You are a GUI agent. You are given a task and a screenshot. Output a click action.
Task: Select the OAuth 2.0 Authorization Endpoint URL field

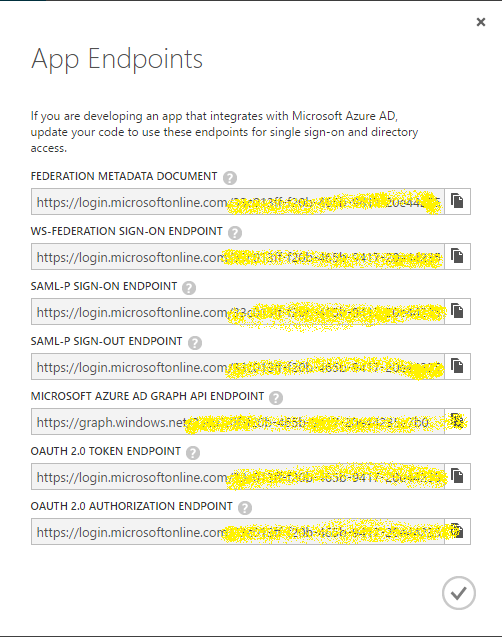(238, 531)
